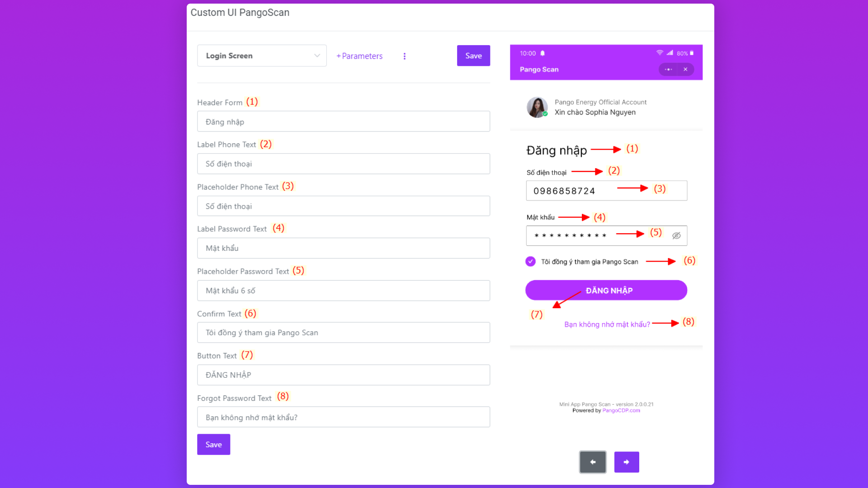This screenshot has width=868, height=488.
Task: Click the left arrow previous-screen button
Action: click(x=593, y=462)
